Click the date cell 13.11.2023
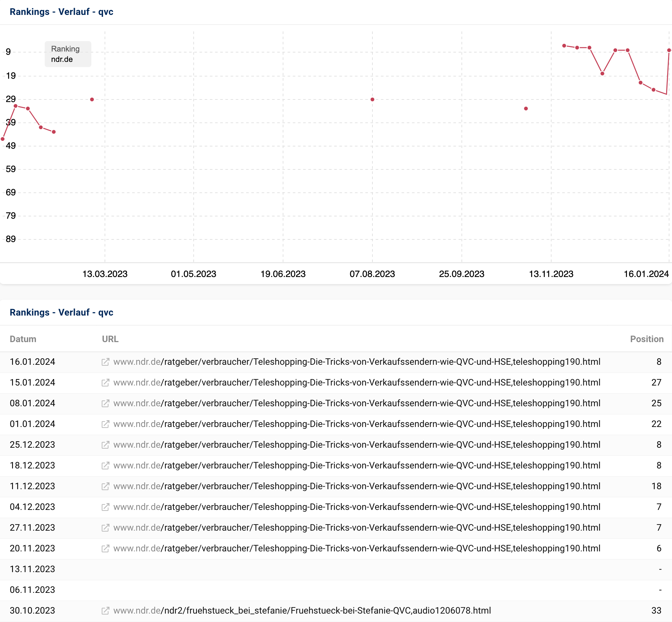This screenshot has width=672, height=622. point(32,569)
